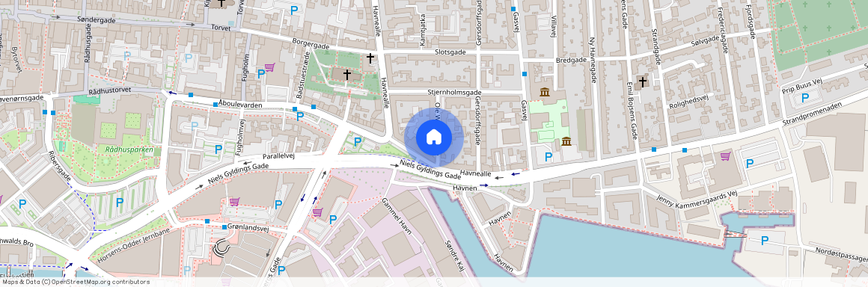The image size is (868, 287).
Task: Click the shopping cart above Grønlandsvej
Action: coord(234,202)
